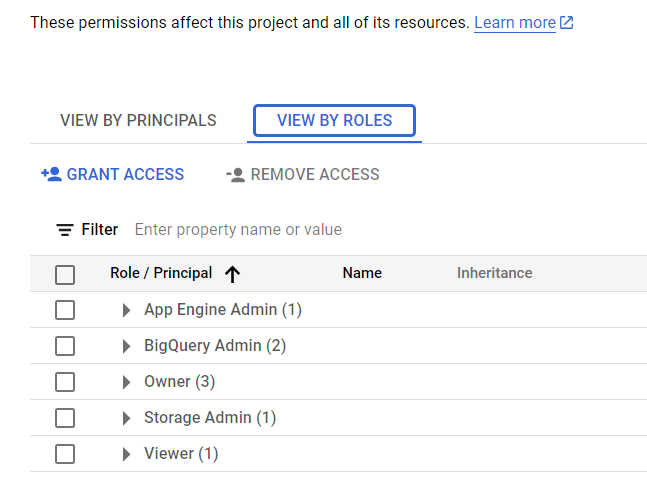Image resolution: width=647 pixels, height=479 pixels.
Task: Open the Learn more link
Action: coord(514,22)
